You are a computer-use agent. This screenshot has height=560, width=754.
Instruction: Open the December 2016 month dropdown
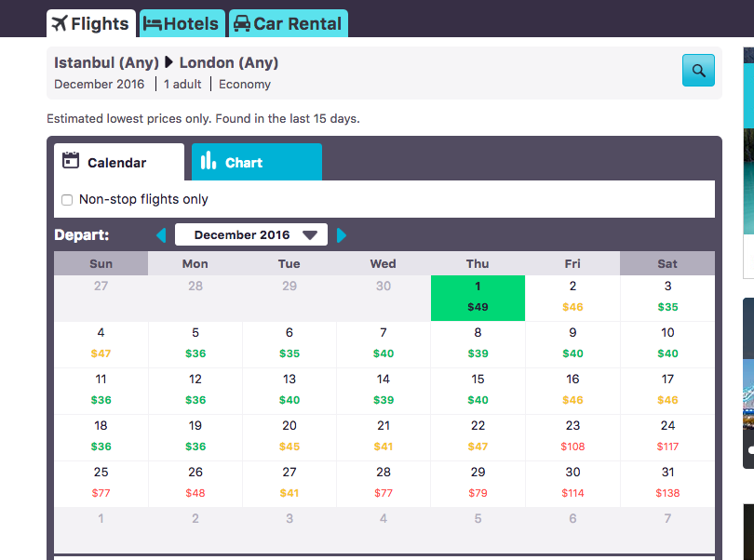[x=251, y=235]
